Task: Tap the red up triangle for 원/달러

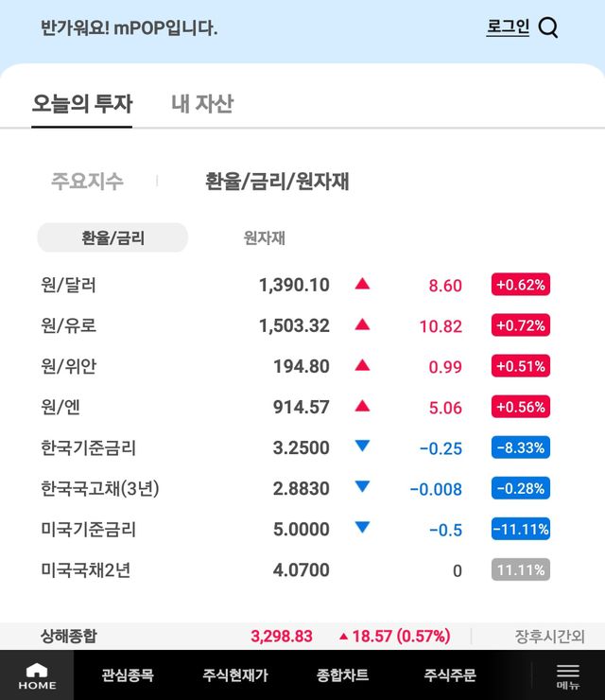Action: tap(362, 284)
